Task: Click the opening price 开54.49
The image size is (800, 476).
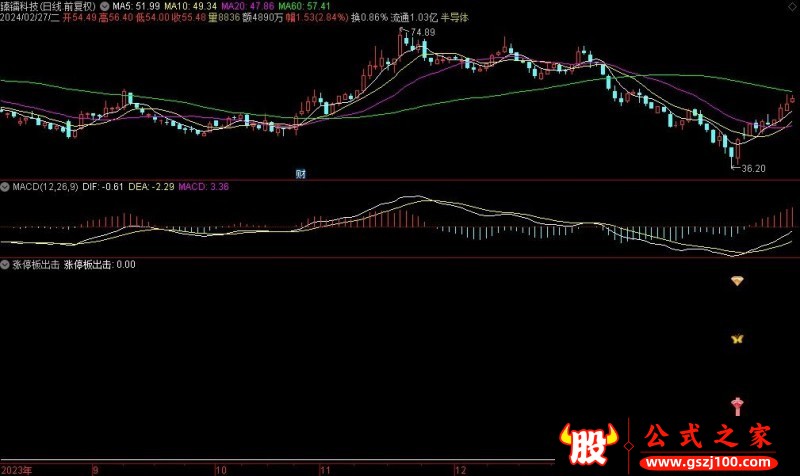Action: coord(80,17)
